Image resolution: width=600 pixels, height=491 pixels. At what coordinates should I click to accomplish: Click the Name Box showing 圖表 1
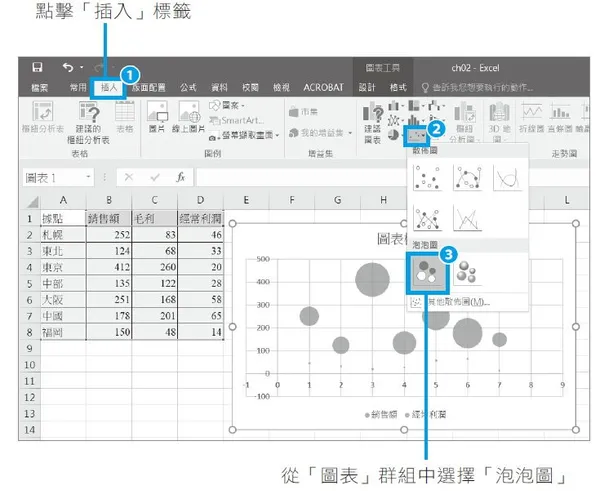click(54, 178)
